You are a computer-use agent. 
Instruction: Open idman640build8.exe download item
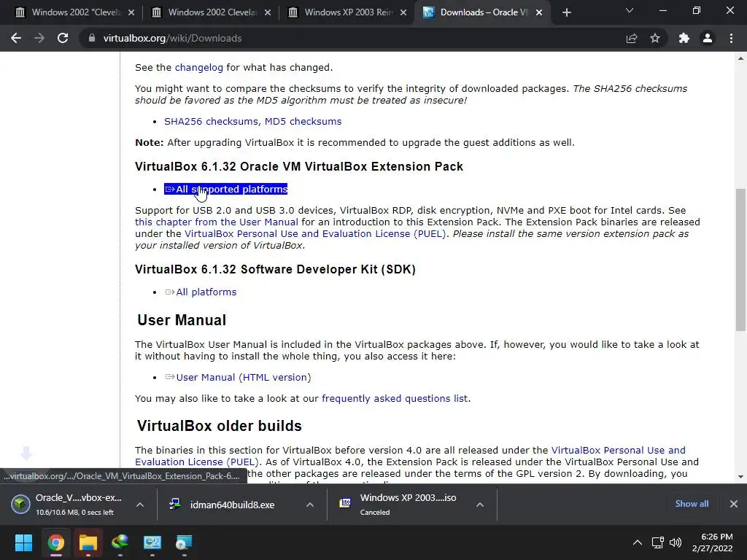(222, 505)
